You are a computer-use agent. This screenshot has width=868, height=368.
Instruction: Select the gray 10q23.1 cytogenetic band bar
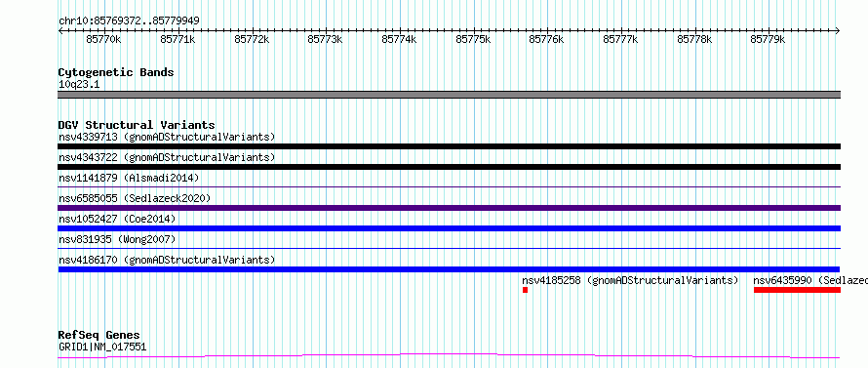pyautogui.click(x=449, y=95)
